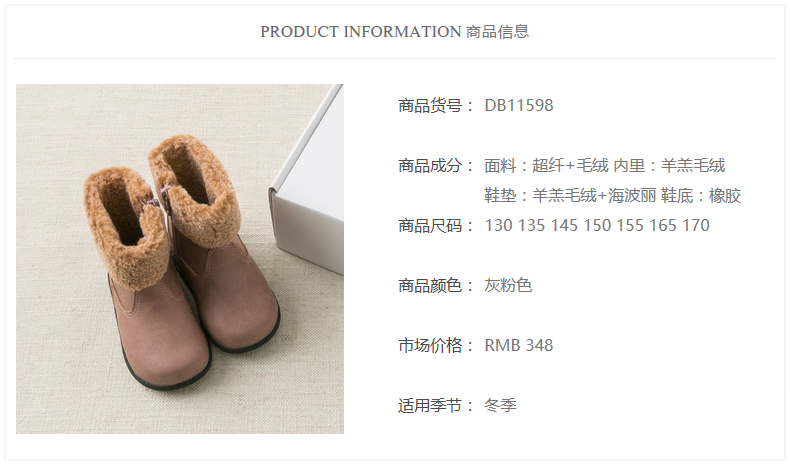Click the 商品成分 label
This screenshot has width=790, height=471.
430,165
